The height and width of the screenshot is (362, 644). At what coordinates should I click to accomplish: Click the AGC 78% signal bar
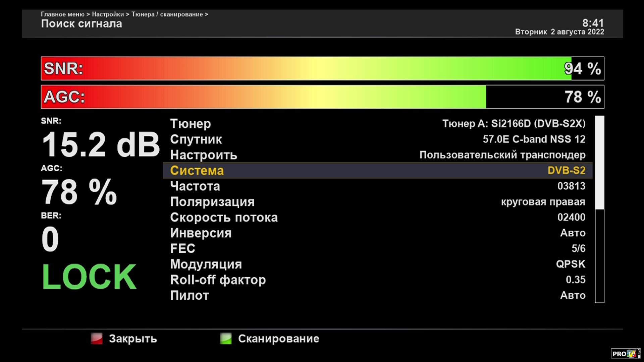point(322,97)
